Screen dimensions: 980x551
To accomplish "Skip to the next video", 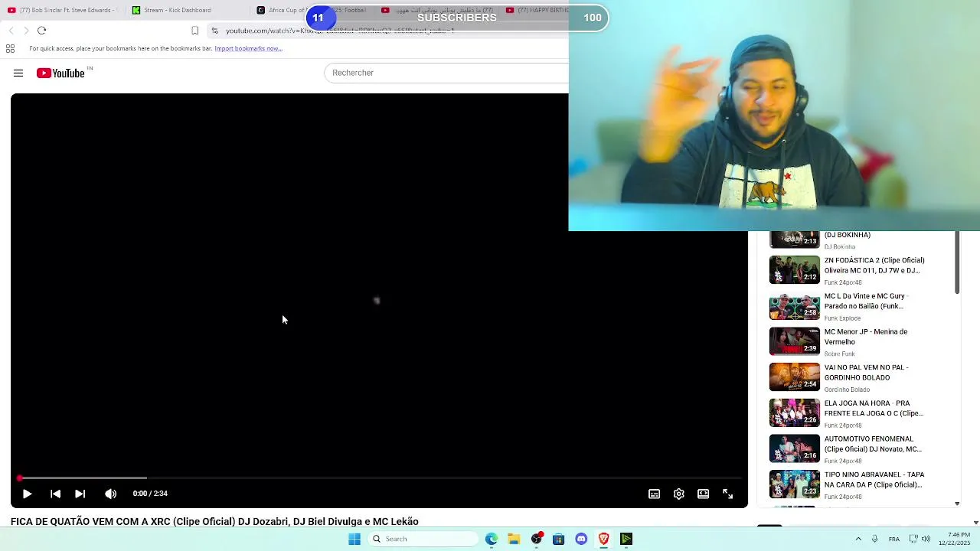I will pyautogui.click(x=80, y=494).
